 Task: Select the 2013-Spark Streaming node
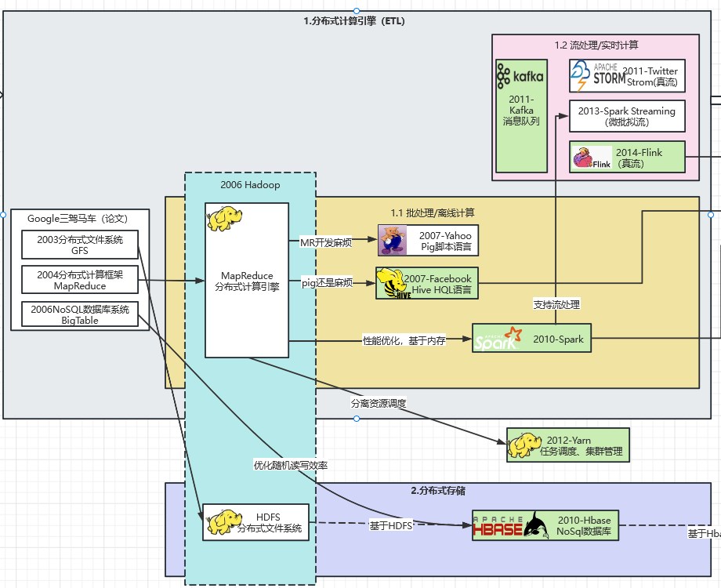point(627,116)
